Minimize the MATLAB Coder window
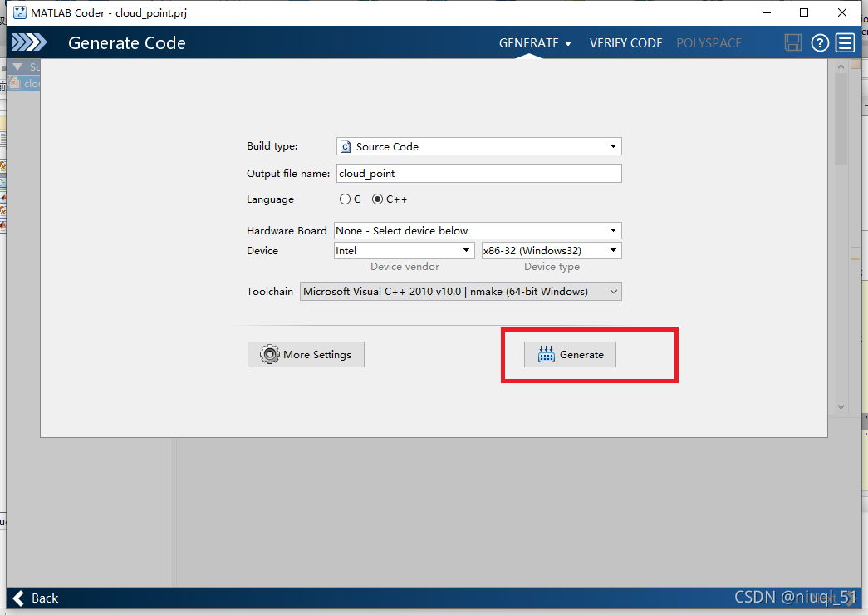 coord(766,12)
